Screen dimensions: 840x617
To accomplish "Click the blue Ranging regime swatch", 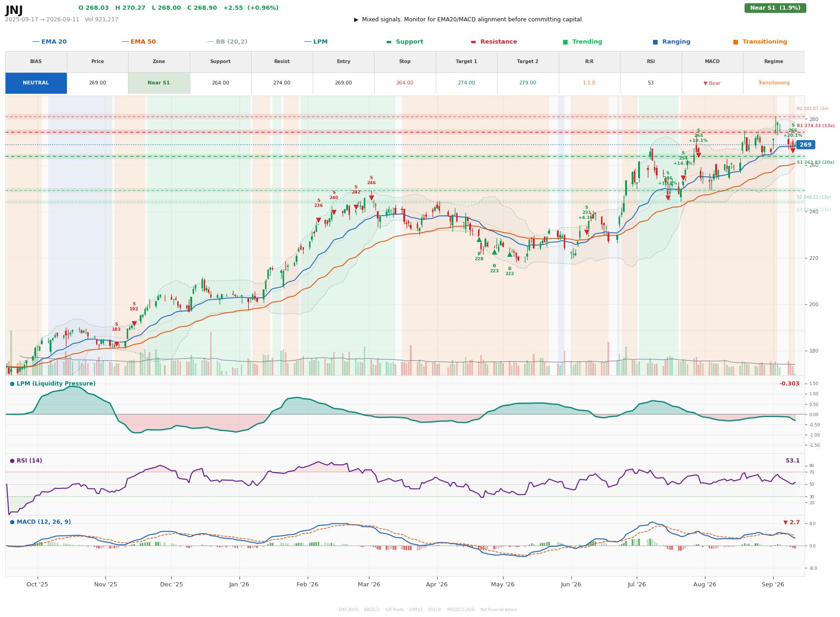I will point(655,42).
